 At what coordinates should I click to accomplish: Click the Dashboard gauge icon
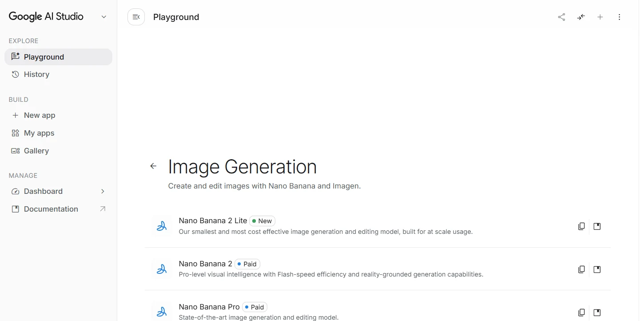(x=16, y=191)
